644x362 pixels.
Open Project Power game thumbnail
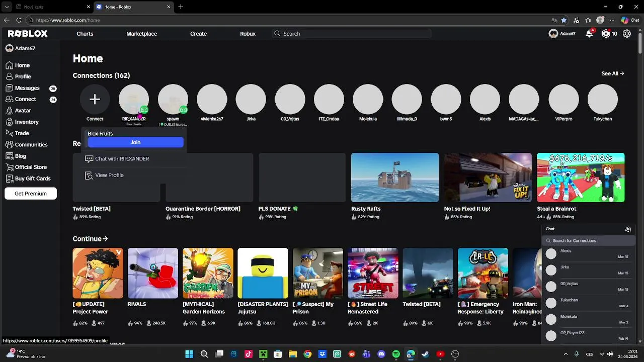98,273
